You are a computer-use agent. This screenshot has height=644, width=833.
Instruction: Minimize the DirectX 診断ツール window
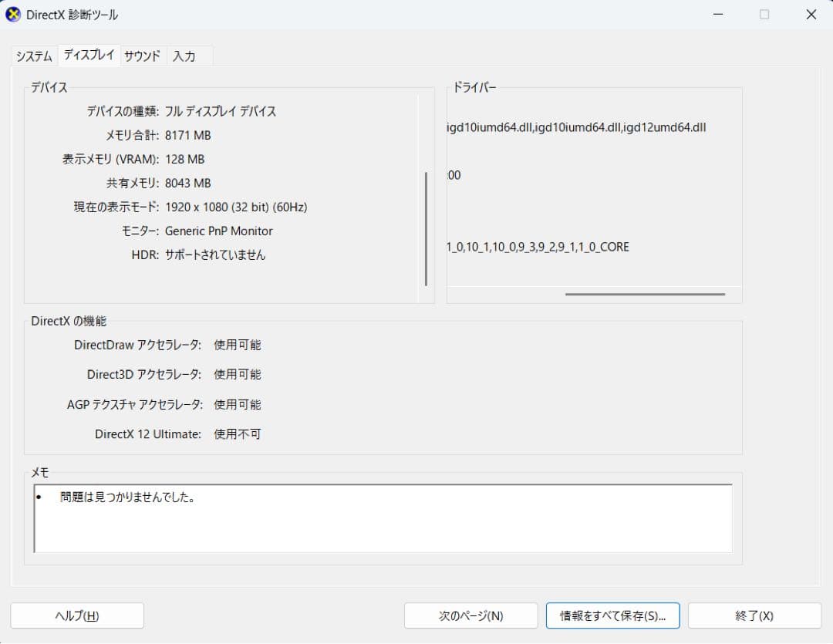tap(718, 14)
